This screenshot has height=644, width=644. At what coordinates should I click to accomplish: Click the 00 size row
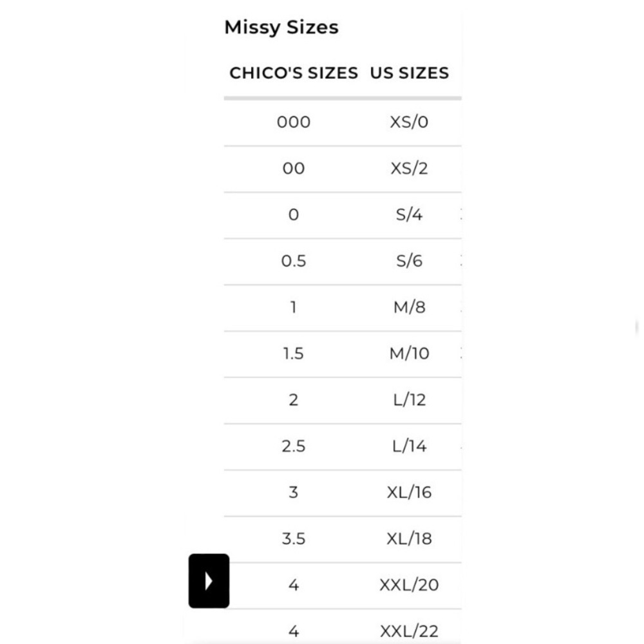[343, 168]
